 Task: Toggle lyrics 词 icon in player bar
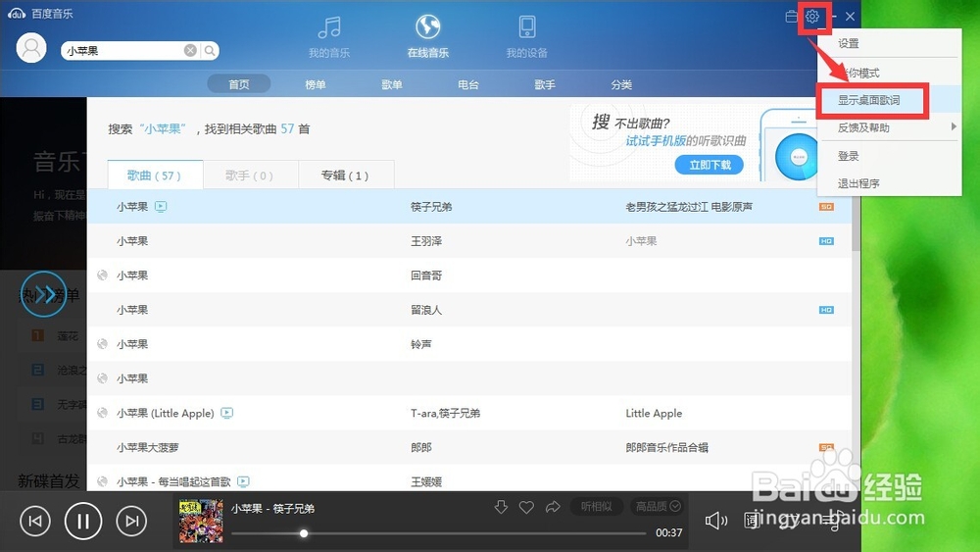click(x=751, y=520)
